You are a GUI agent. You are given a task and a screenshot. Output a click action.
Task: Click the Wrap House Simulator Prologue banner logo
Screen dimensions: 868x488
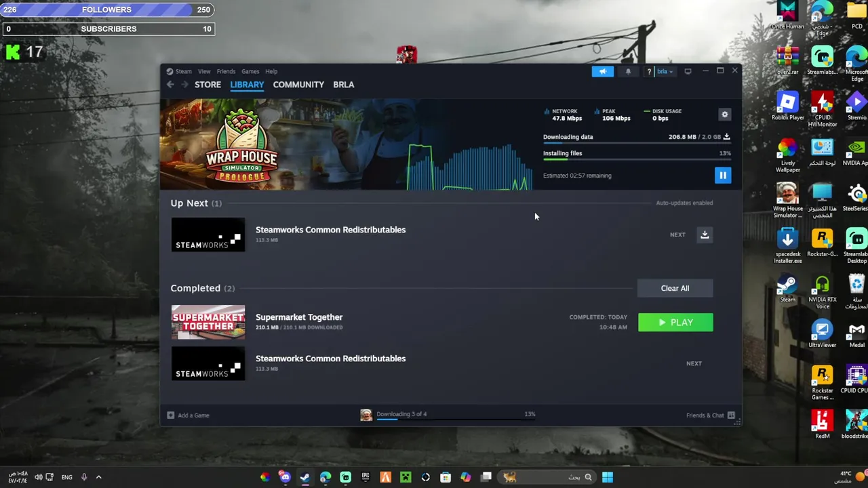pos(241,146)
